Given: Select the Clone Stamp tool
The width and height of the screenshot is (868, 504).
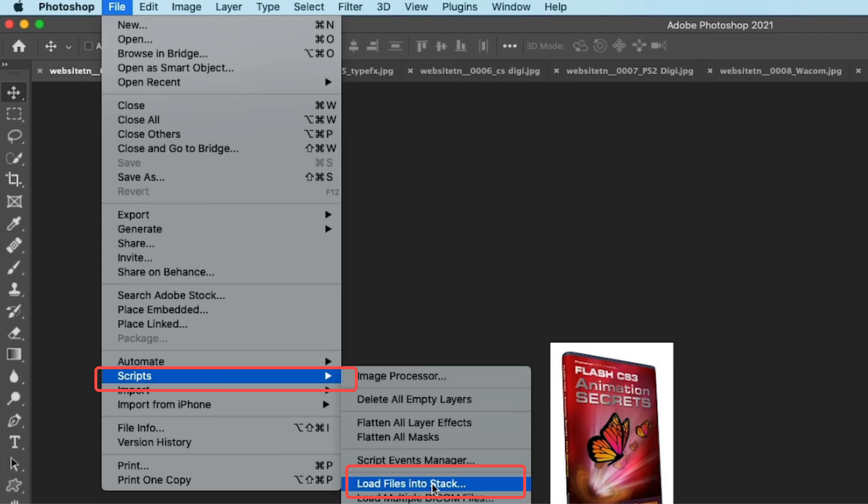Looking at the screenshot, I should coord(15,289).
